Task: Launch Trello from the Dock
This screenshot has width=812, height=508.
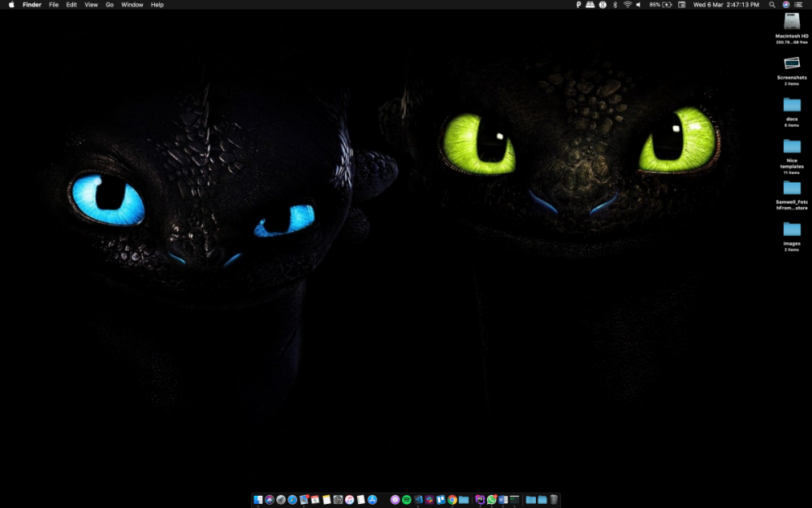Action: (441, 500)
